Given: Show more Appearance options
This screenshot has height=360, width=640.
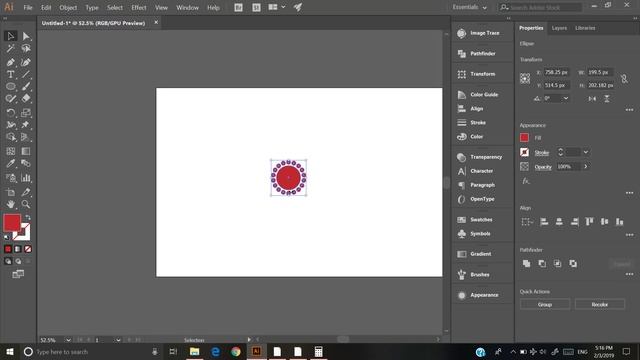Looking at the screenshot, I should click(x=629, y=193).
